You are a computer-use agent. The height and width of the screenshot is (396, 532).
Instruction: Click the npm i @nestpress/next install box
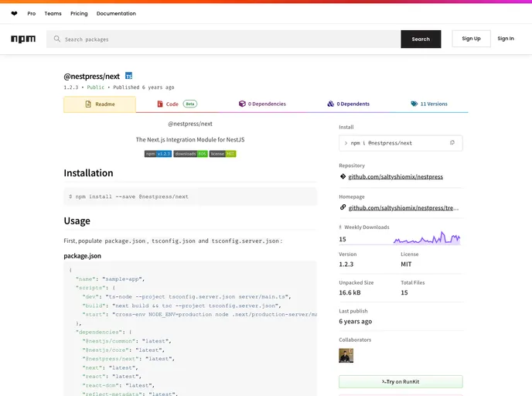coord(401,143)
